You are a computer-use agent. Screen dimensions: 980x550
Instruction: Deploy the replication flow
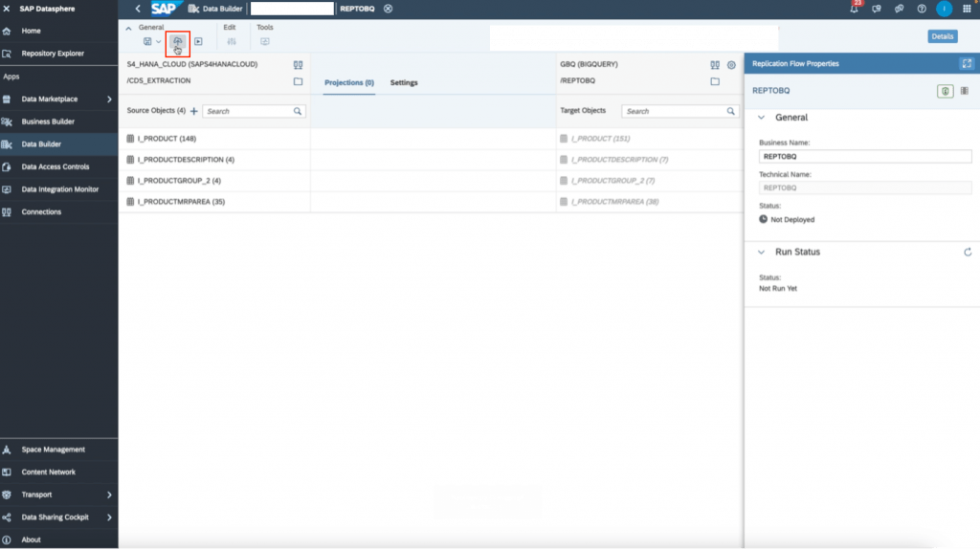177,41
